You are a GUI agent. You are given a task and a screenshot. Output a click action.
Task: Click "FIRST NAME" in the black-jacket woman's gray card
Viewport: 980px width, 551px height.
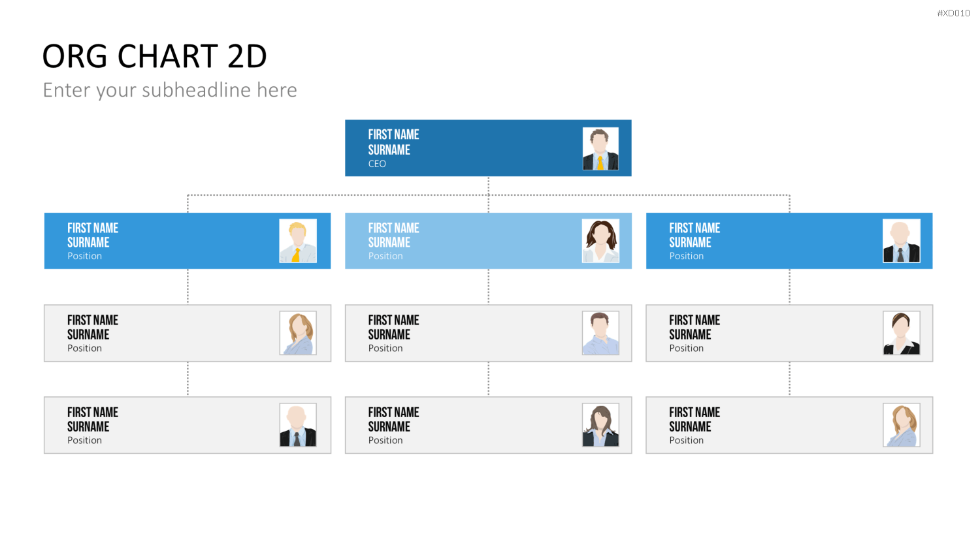(393, 412)
